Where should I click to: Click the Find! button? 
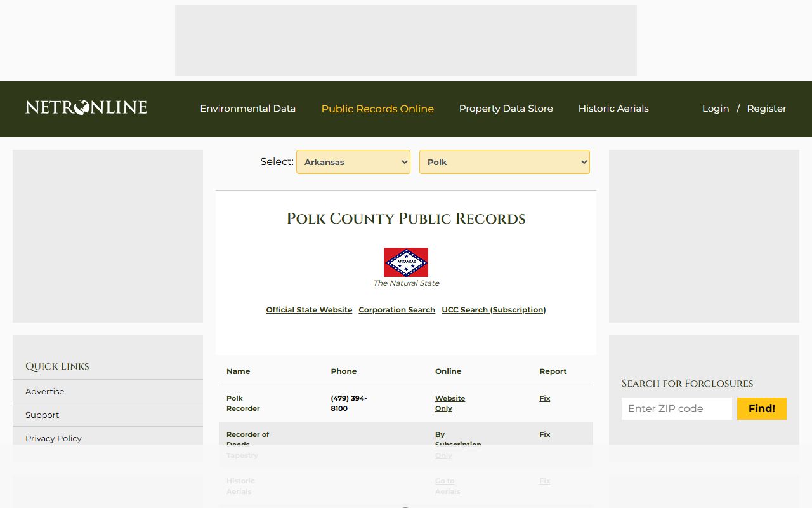(x=762, y=408)
